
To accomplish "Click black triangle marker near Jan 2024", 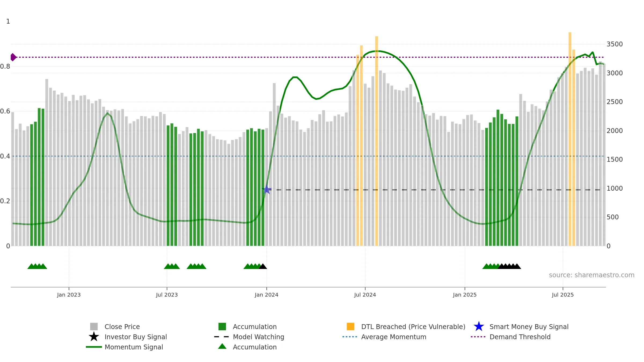I will (x=263, y=266).
